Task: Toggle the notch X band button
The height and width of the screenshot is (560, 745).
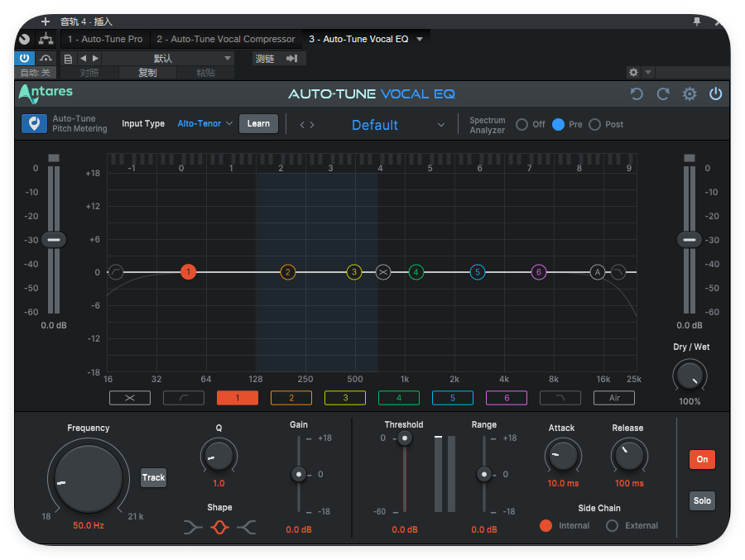Action: click(x=130, y=398)
